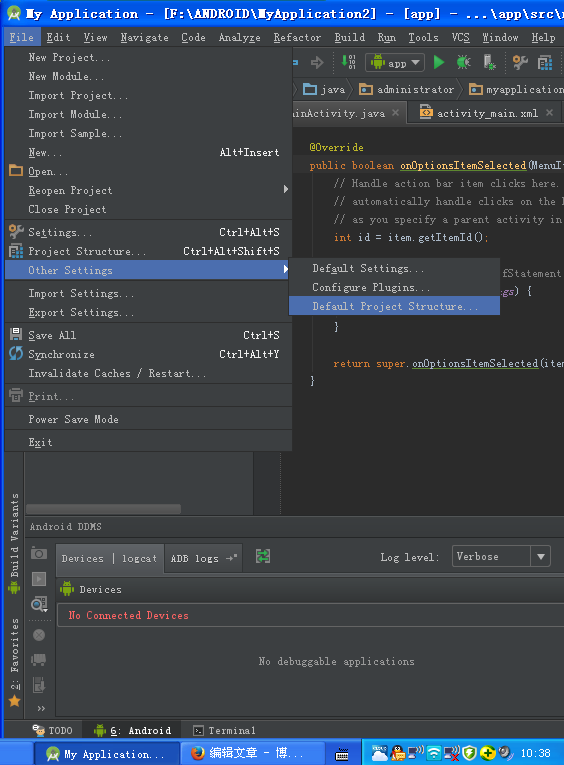This screenshot has width=564, height=765.
Task: Click the ADB logs restore arrow icon
Action: pyautogui.click(x=231, y=558)
